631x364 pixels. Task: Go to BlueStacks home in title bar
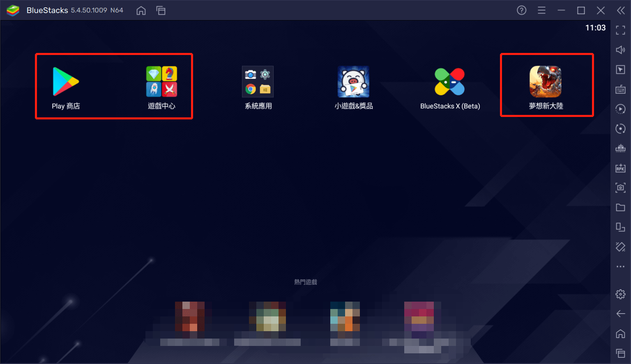pyautogui.click(x=141, y=11)
